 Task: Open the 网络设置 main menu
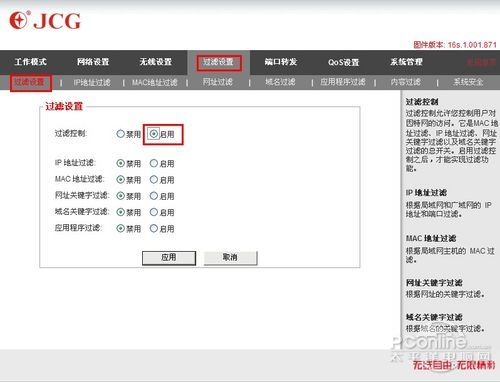pos(93,62)
